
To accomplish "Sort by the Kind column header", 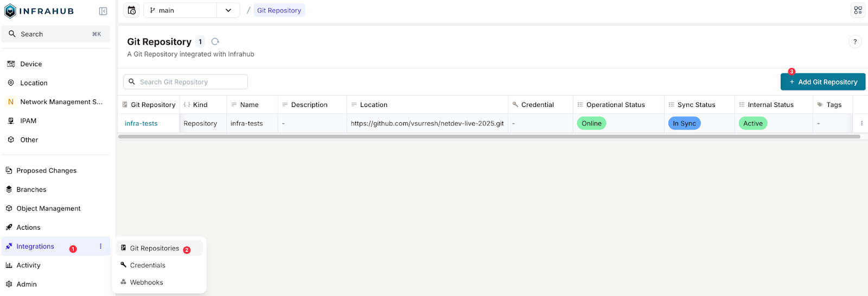I will [203, 105].
